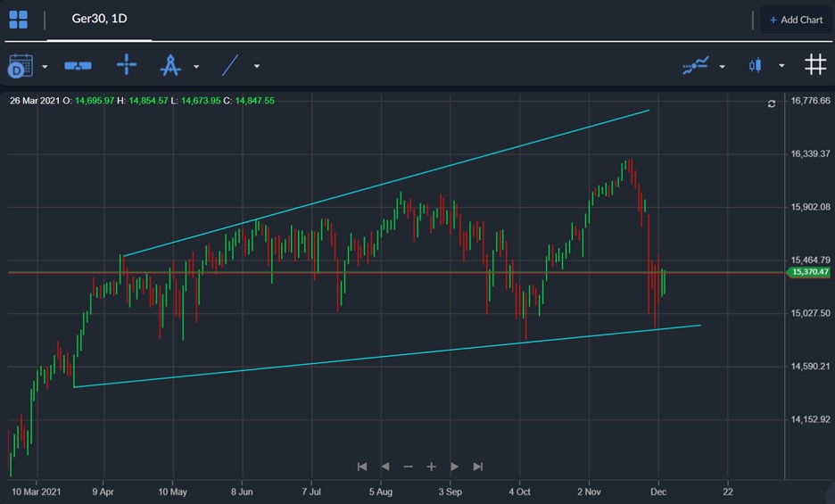Expand the indicators dropdown arrow

[722, 67]
